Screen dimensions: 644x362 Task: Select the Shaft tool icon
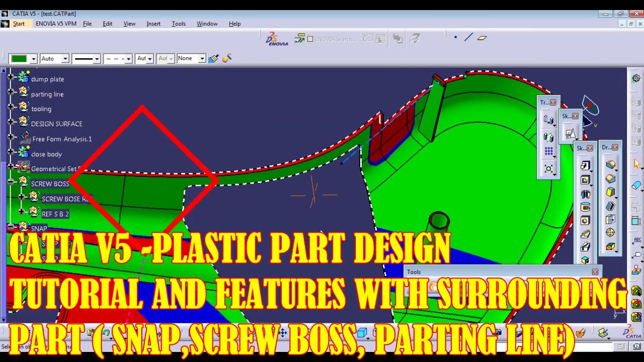click(585, 194)
